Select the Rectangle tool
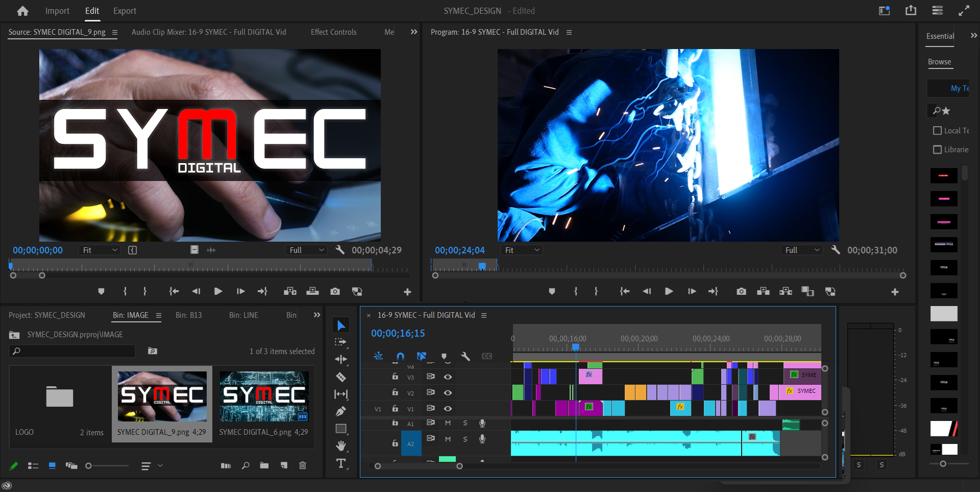 pyautogui.click(x=341, y=429)
